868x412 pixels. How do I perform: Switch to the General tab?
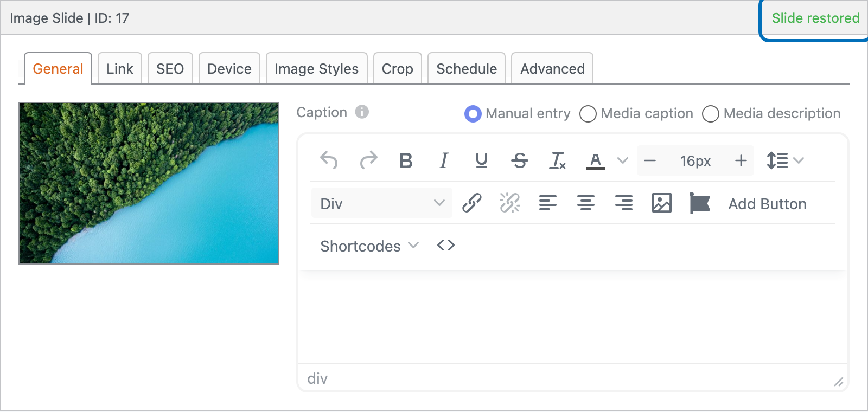click(58, 69)
